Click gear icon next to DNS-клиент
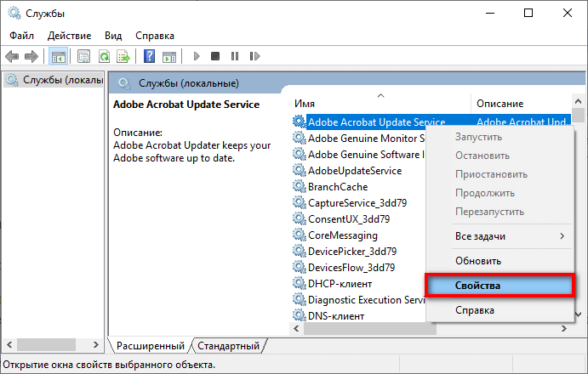Image resolution: width=588 pixels, height=374 pixels. tap(299, 315)
